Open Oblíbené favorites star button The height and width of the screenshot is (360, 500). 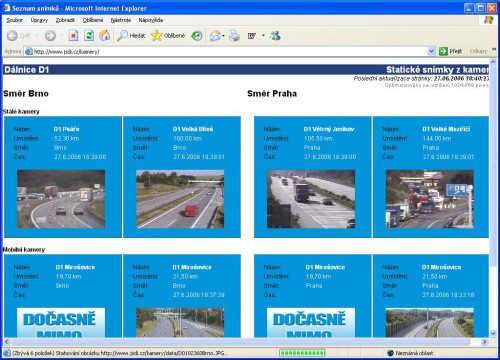tap(168, 35)
